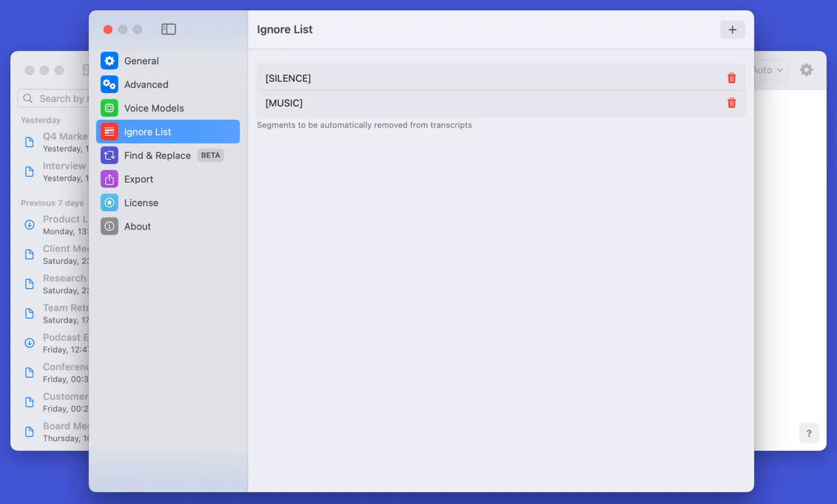
Task: Click document icon beside Q4 Marke item
Action: click(x=30, y=142)
